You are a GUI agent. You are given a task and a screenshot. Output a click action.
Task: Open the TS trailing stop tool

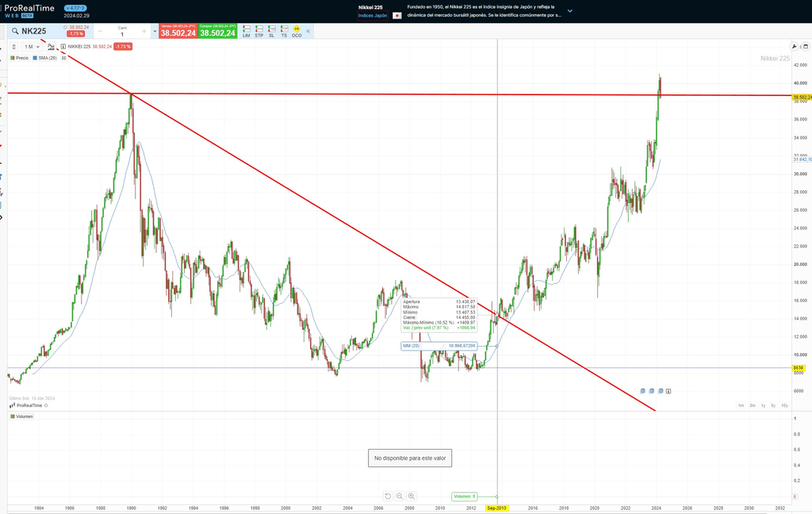pos(284,30)
